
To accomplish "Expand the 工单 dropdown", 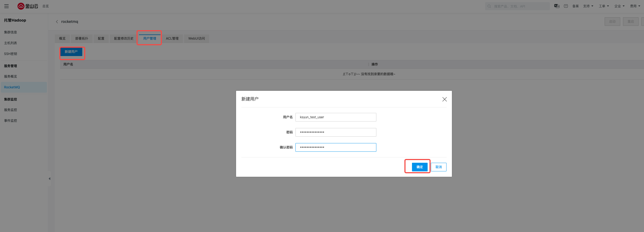I will click(x=604, y=6).
